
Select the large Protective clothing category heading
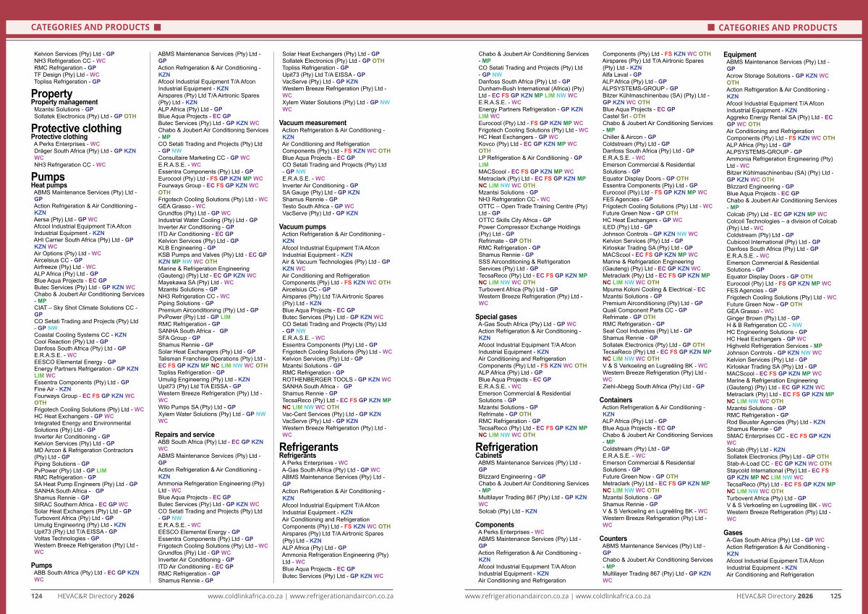(x=76, y=128)
